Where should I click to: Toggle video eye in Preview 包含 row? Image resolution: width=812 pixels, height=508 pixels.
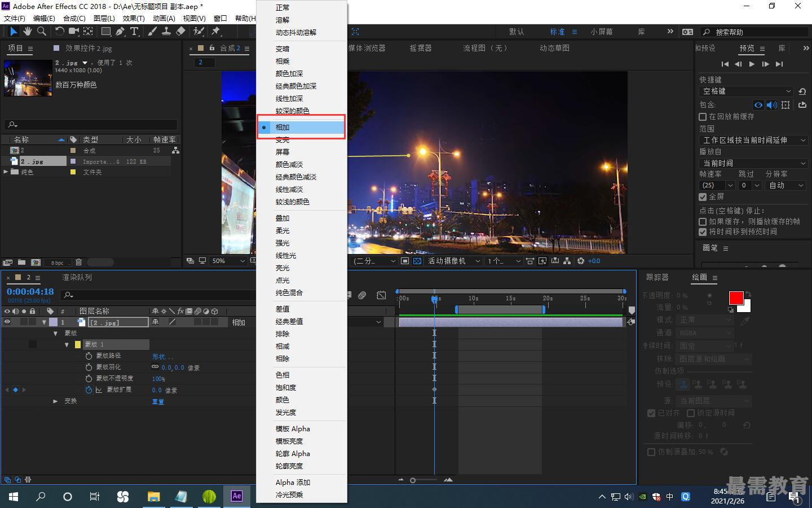[x=758, y=105]
